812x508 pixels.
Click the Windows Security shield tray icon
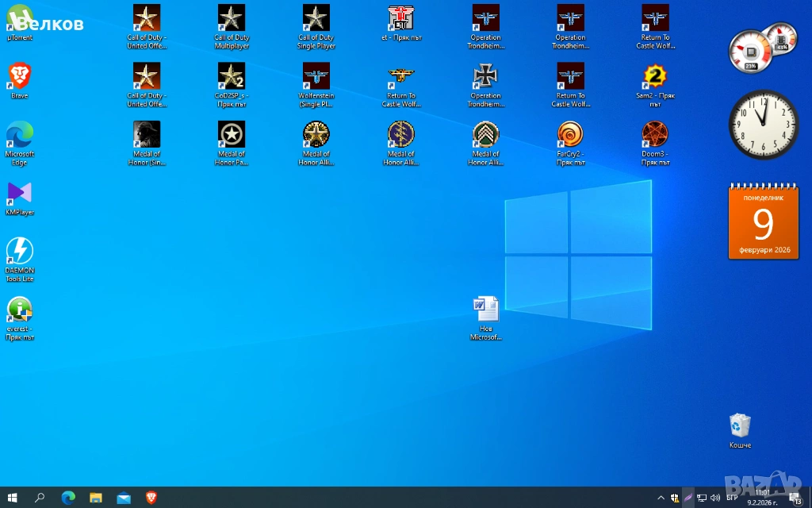pos(675,498)
